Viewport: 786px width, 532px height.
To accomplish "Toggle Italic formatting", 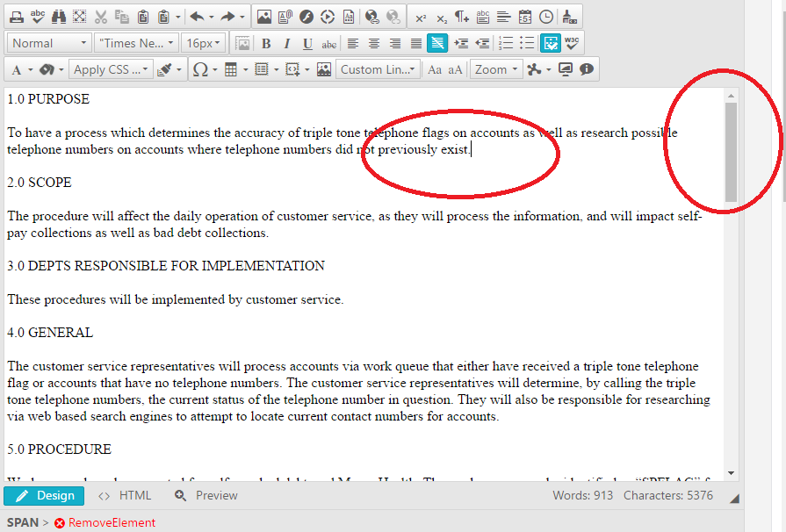I will click(x=286, y=44).
